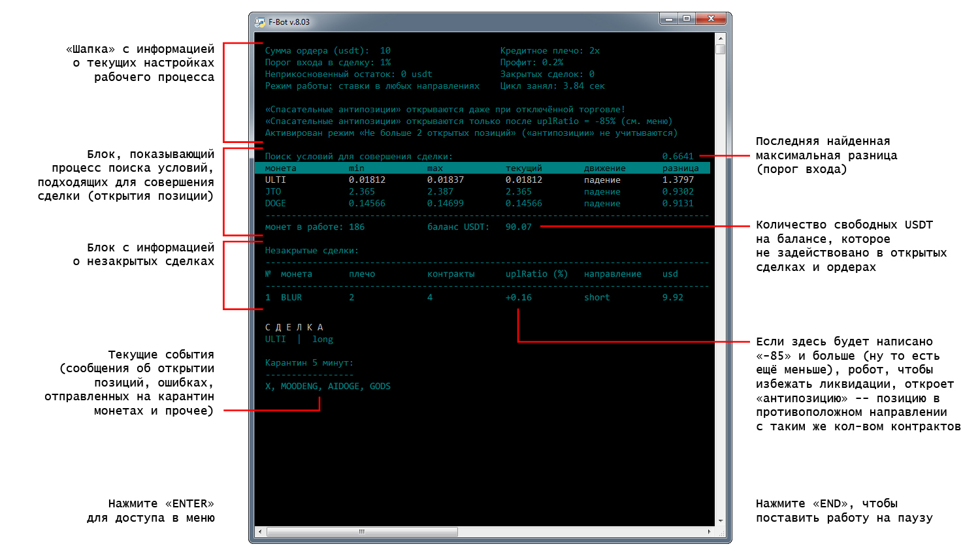Click the 'Цикл занял: 3.84 сек' line
The height and width of the screenshot is (555, 980).
(553, 86)
